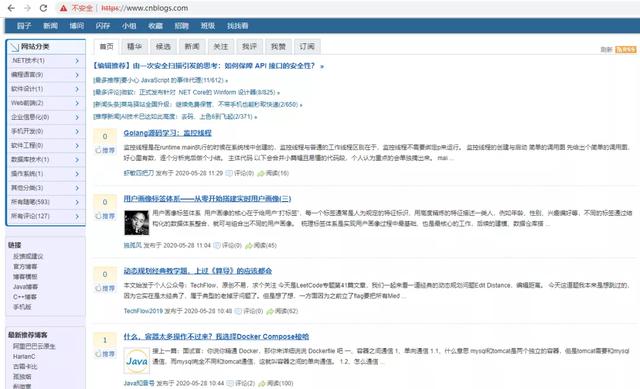Open the Java logo thumbnail of Docker post
This screenshot has width=640, height=389.
pyautogui.click(x=137, y=361)
